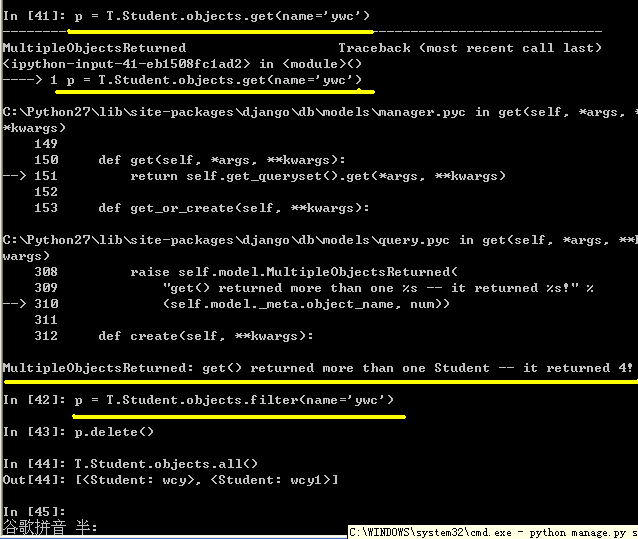Click line 308 raise self.model statement
Screen dimensions: 638x539
point(246,272)
